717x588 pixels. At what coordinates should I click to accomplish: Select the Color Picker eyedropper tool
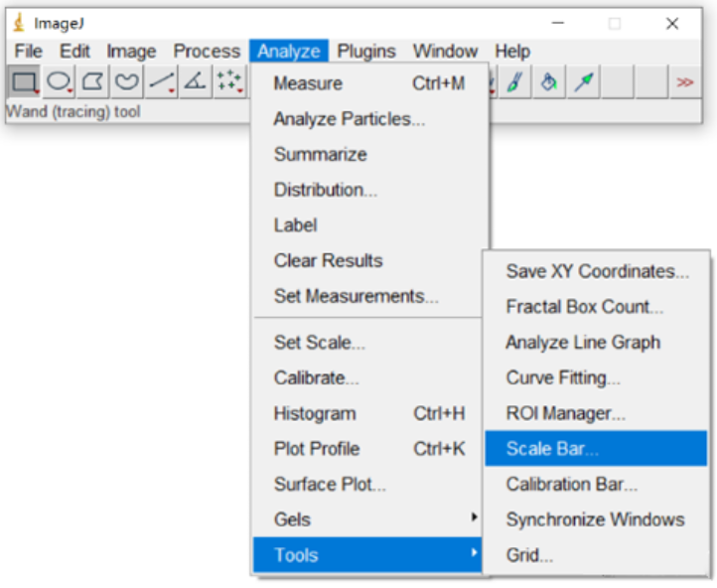584,82
